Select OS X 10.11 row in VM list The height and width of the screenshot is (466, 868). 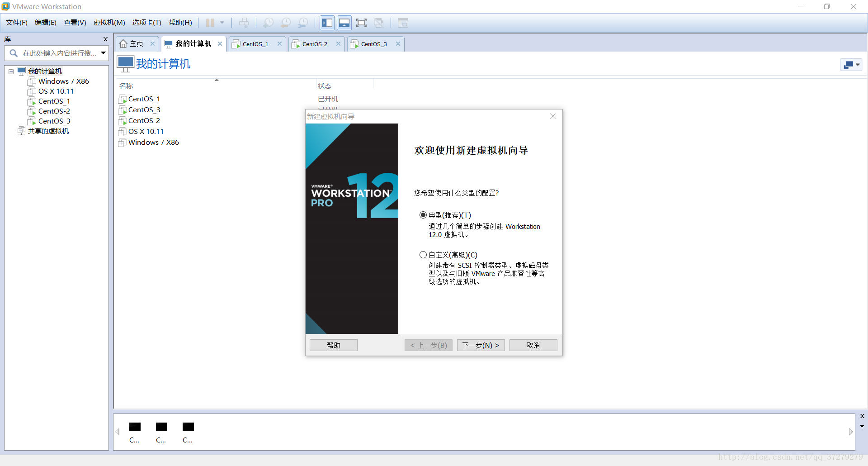tap(146, 132)
